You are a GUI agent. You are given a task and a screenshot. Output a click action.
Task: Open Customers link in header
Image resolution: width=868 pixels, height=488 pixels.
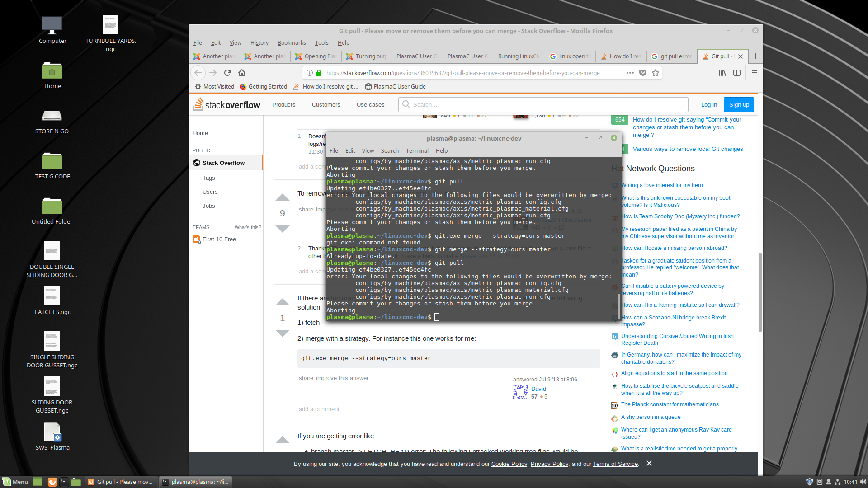pos(325,104)
